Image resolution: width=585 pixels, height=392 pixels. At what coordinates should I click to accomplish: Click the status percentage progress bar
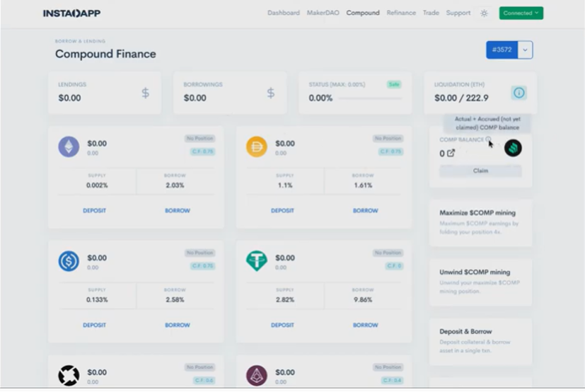(x=370, y=98)
